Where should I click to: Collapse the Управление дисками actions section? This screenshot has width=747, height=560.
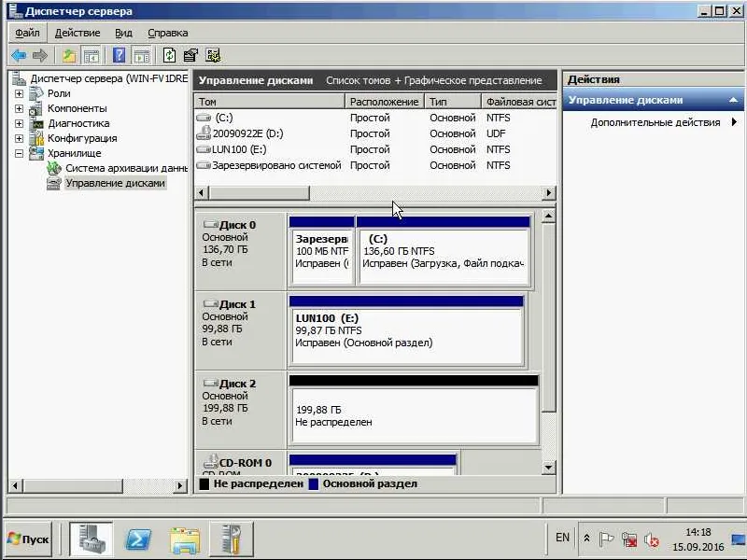733,100
